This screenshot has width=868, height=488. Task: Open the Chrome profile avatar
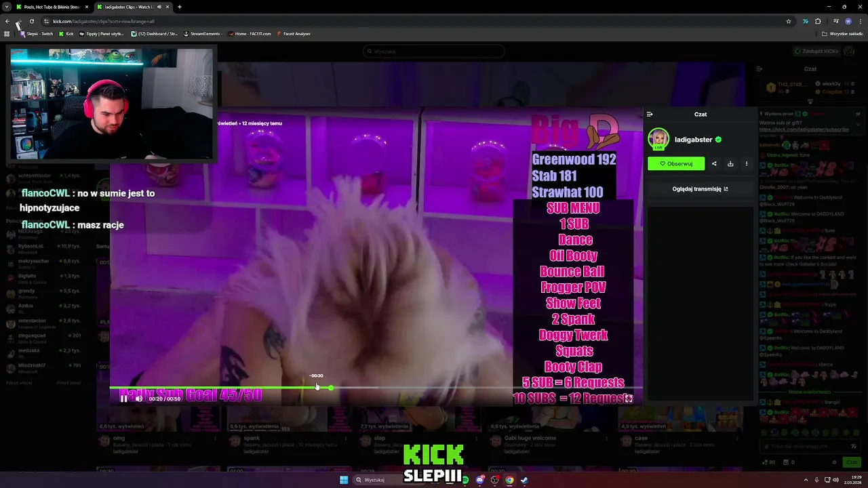[848, 21]
